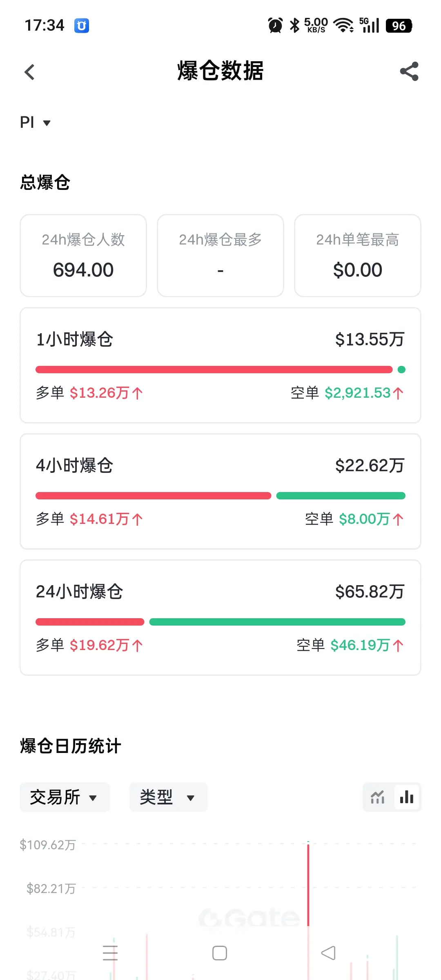Open the PI coin selector dropdown
Viewport: 441px width, 980px height.
(35, 122)
